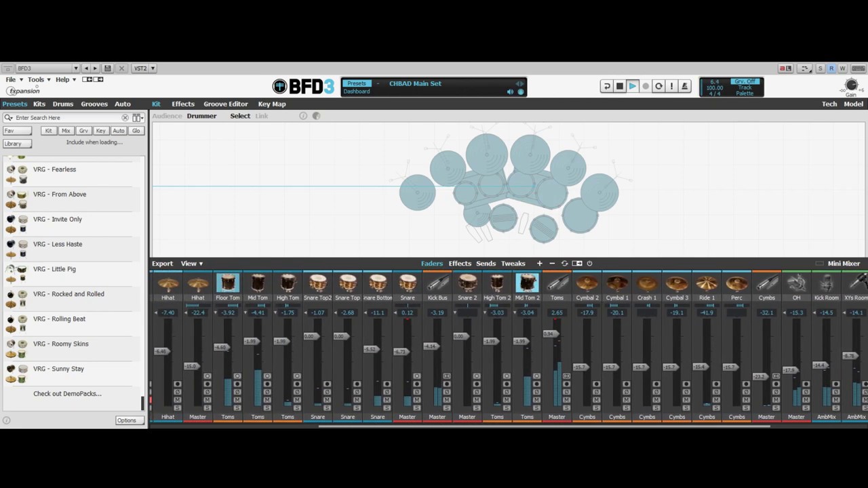This screenshot has height=488, width=868.
Task: Toggle the Grv. Off groove setting
Action: tap(745, 81)
